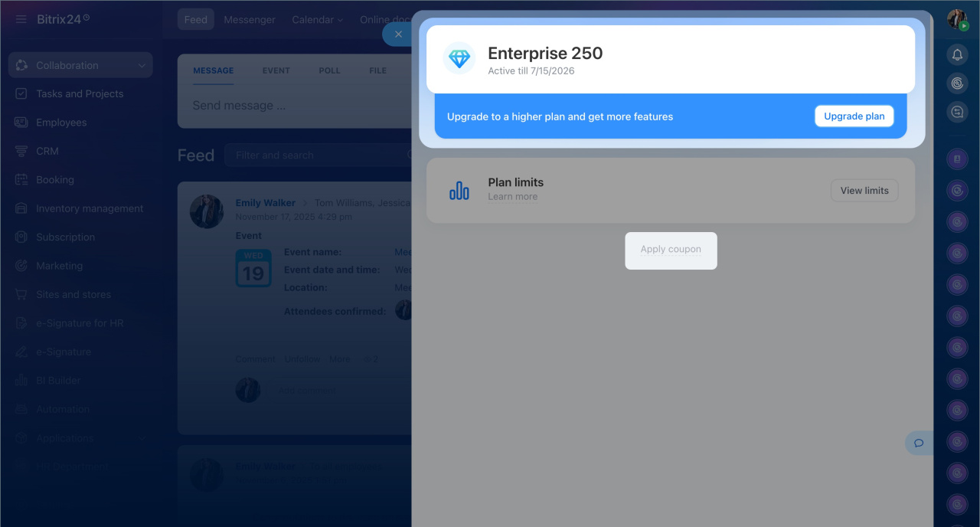
Task: Click the Plan limits bar chart icon
Action: 459,190
